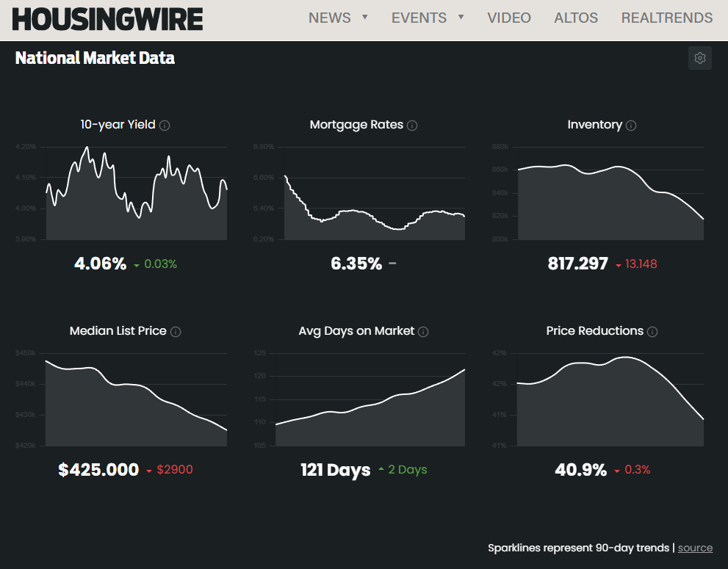Click the info icon beside Price Reductions

[x=652, y=332]
